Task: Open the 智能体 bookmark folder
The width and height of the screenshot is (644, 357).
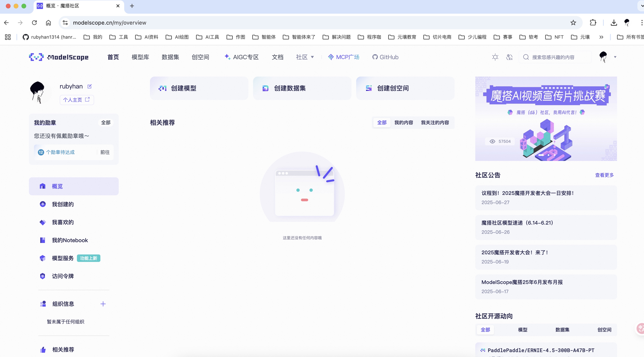Action: [264, 37]
